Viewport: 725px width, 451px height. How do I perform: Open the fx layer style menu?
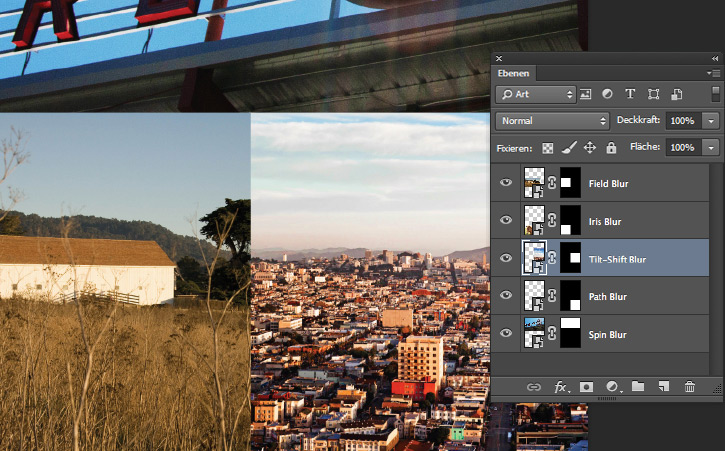point(561,387)
